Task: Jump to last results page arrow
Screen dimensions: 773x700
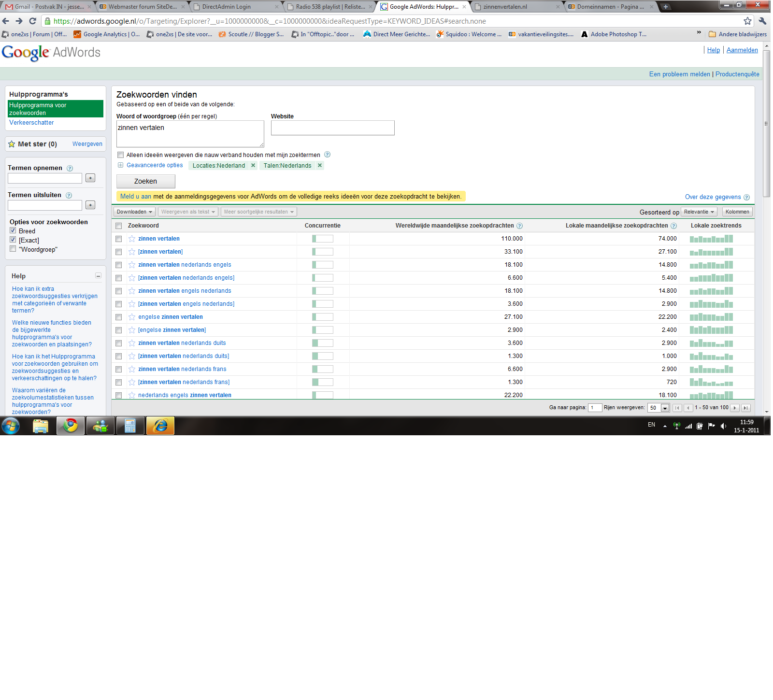Action: tap(745, 408)
